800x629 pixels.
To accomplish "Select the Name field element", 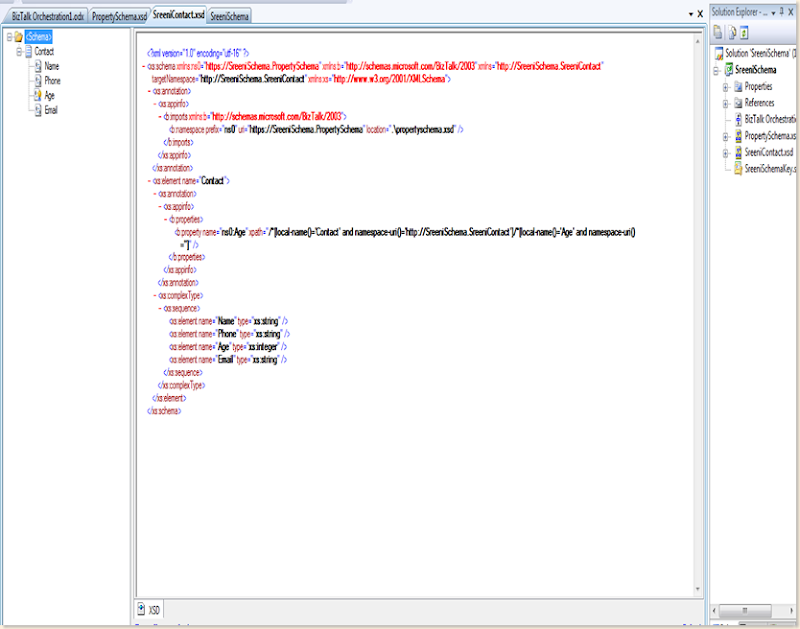I will pos(52,66).
